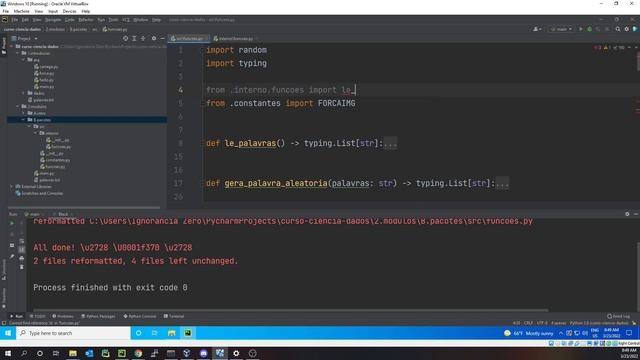Select constantes.py in the project tree
The height and width of the screenshot is (360, 640).
55,160
